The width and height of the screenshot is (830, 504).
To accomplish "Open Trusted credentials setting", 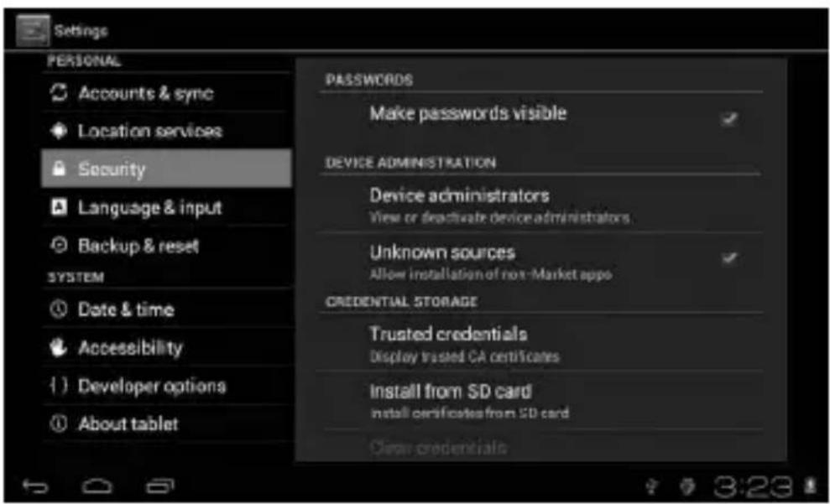I will point(540,344).
